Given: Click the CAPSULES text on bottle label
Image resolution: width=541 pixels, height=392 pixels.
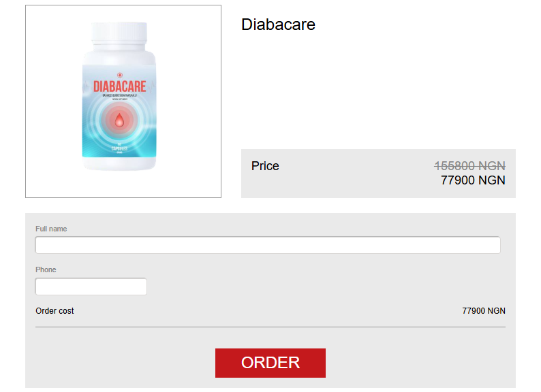Looking at the screenshot, I should tap(119, 148).
